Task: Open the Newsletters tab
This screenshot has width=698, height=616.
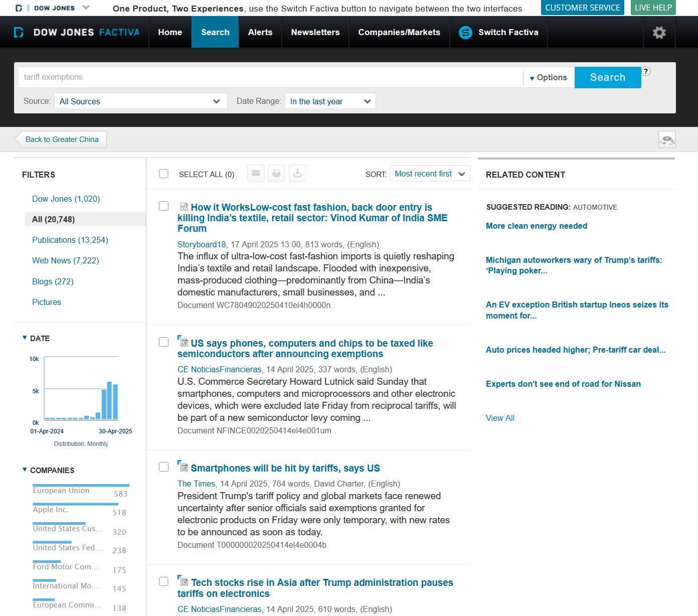Action: pyautogui.click(x=315, y=33)
